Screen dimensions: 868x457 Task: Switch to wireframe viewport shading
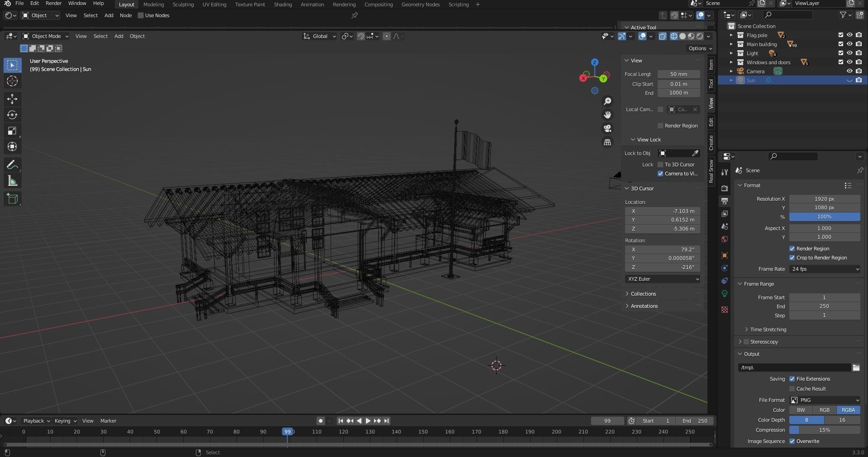[x=674, y=36]
